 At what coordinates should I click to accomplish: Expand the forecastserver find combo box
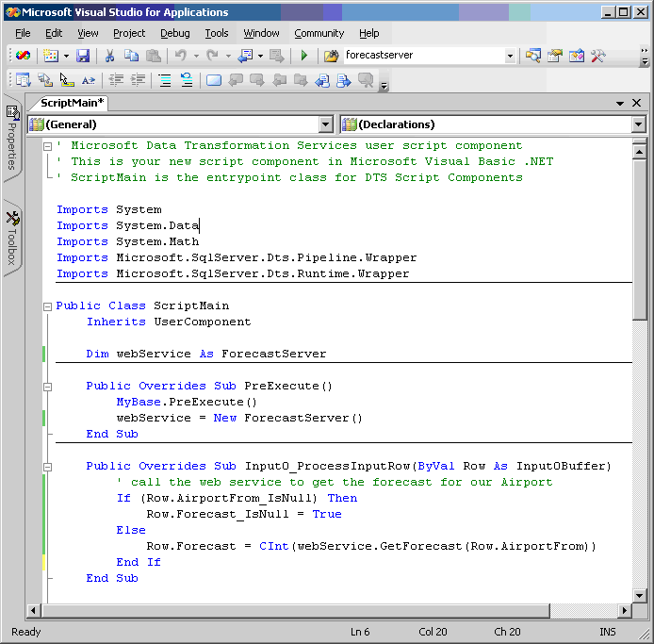[510, 57]
